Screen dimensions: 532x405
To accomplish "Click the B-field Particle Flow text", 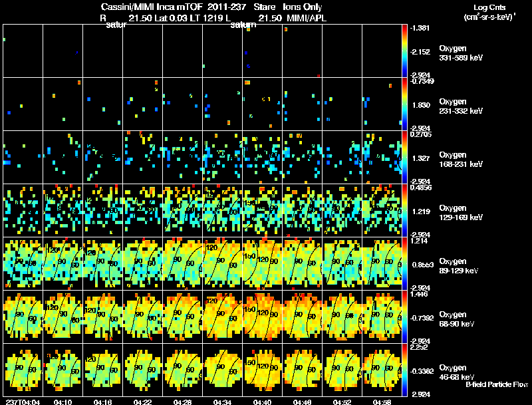I will [x=497, y=384].
